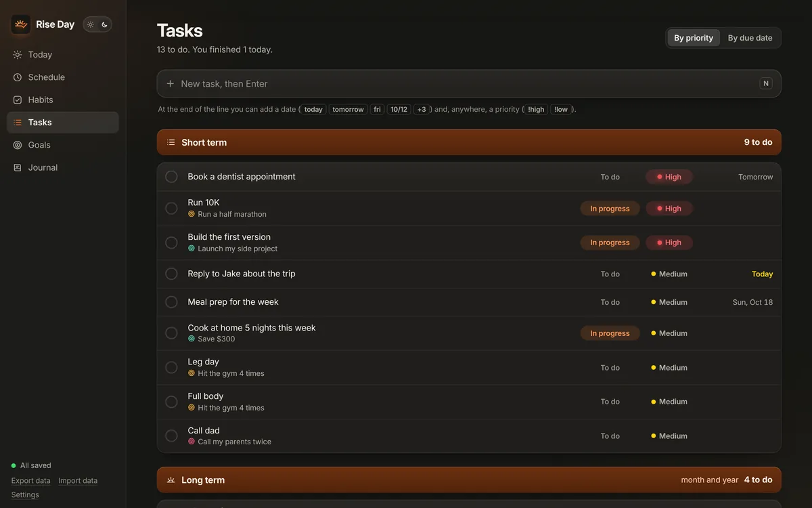Open the Medium priority on Full body
Screen dimensions: 812x508
click(669, 402)
